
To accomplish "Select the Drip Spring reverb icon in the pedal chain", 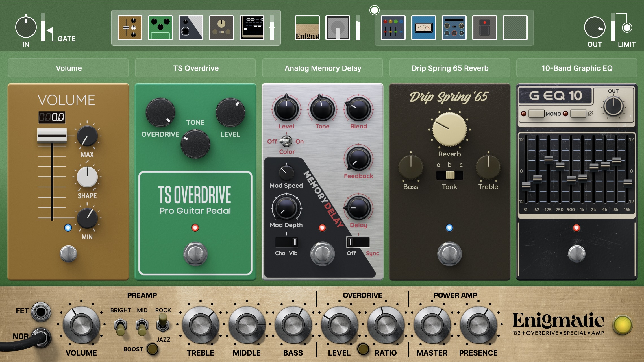I will [222, 27].
